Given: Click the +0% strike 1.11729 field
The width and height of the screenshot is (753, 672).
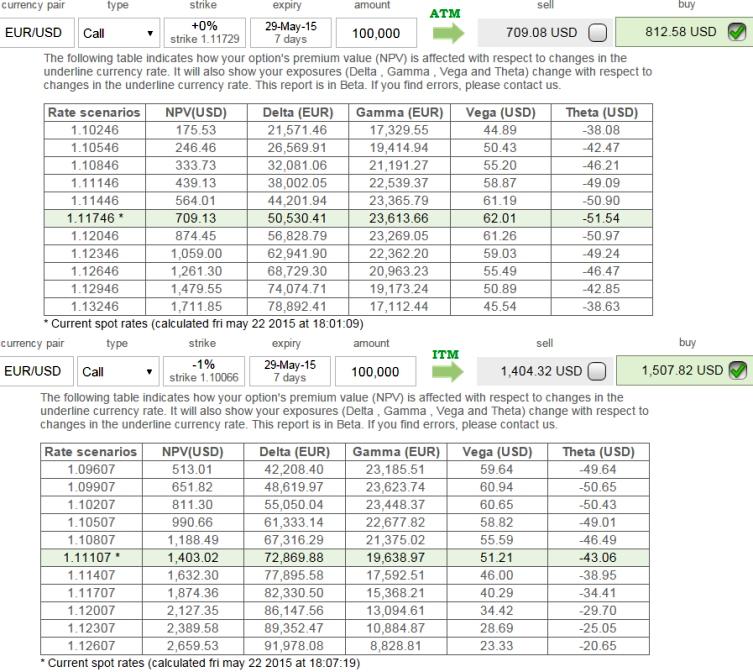Looking at the screenshot, I should click(205, 33).
